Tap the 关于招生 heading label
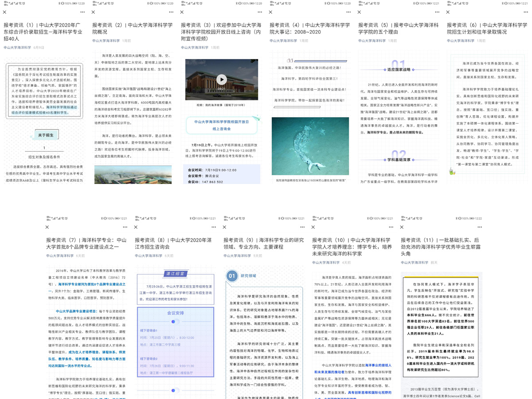 (45, 135)
